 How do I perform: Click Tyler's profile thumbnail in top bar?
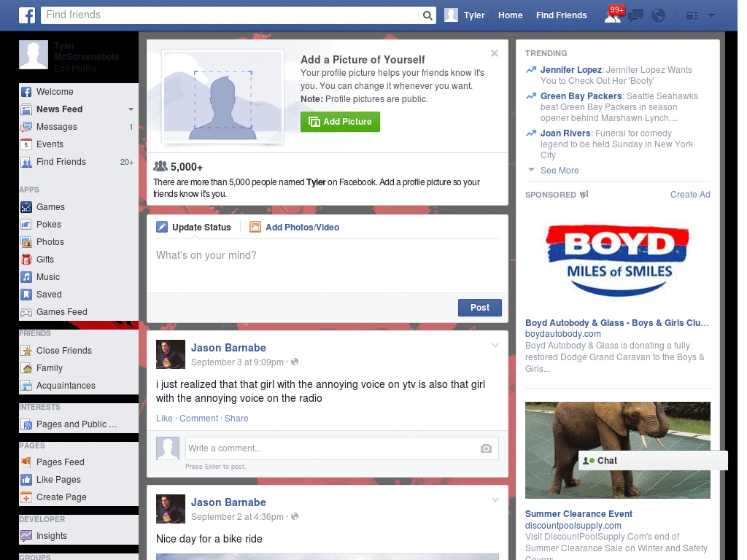451,15
